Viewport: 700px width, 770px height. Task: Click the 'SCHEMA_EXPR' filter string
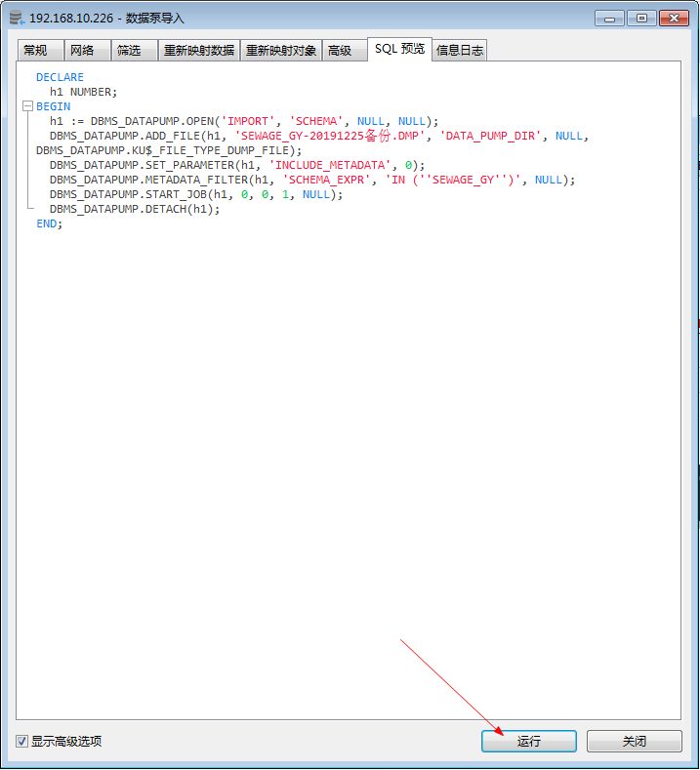(x=326, y=180)
